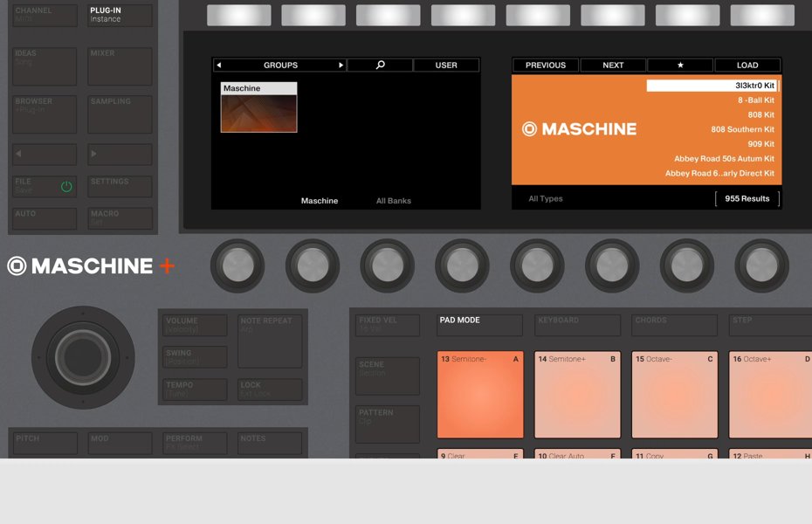Toggle the PAD MODE button

(479, 325)
